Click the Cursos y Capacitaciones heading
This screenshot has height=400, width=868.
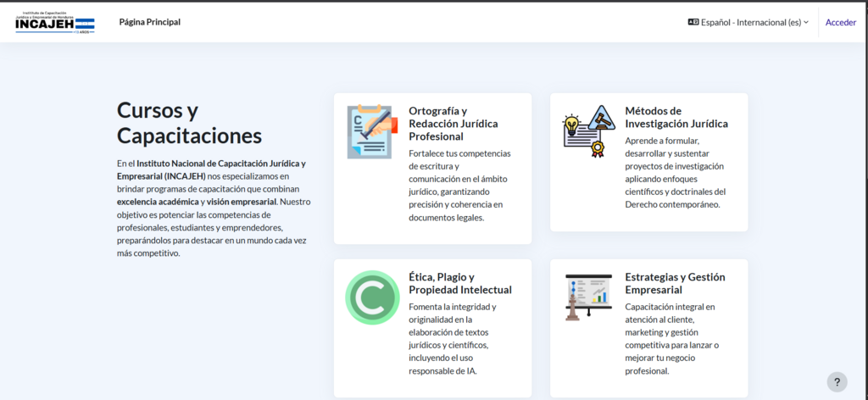189,123
